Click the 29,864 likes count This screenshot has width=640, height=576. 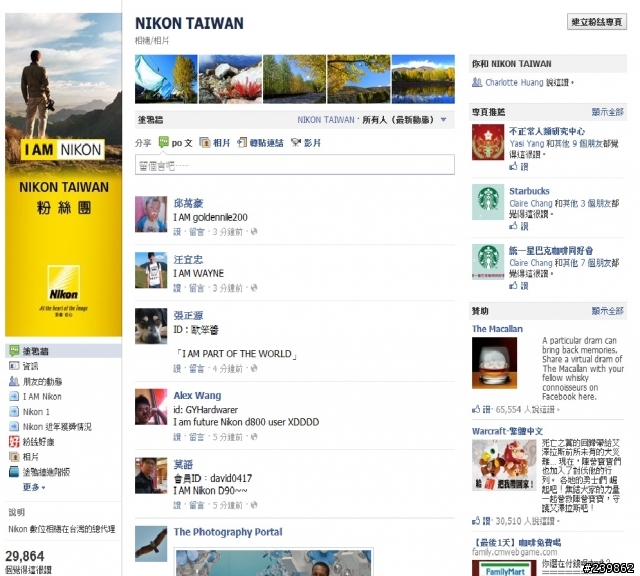[24, 556]
